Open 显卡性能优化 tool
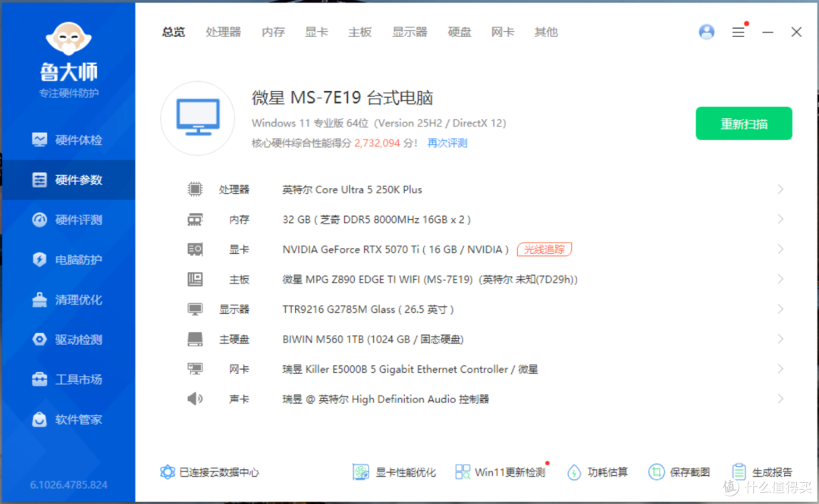 pyautogui.click(x=394, y=472)
